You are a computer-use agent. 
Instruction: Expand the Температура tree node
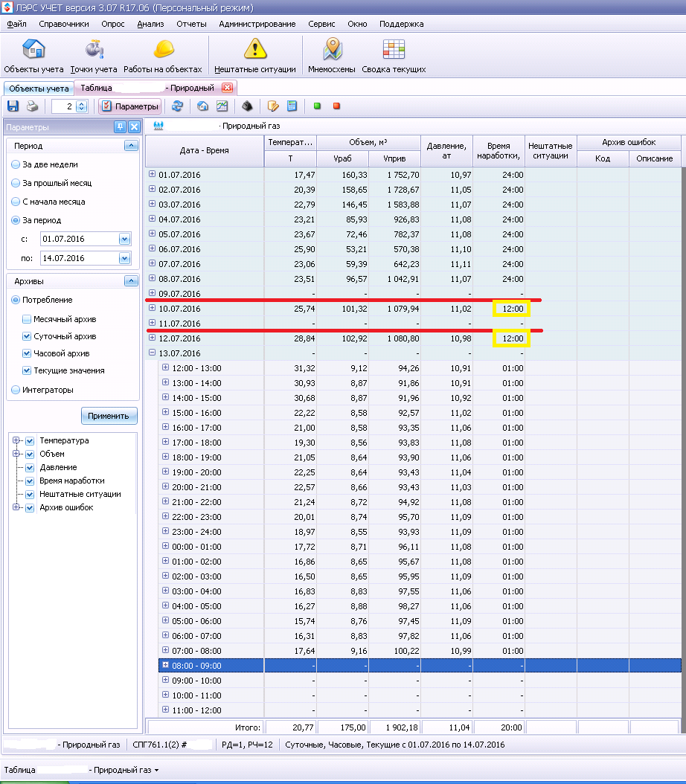point(16,440)
